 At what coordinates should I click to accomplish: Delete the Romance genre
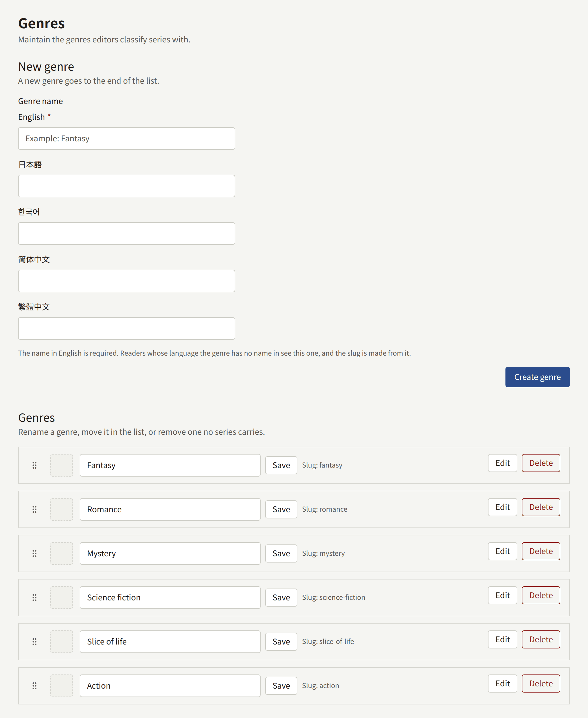pyautogui.click(x=541, y=507)
